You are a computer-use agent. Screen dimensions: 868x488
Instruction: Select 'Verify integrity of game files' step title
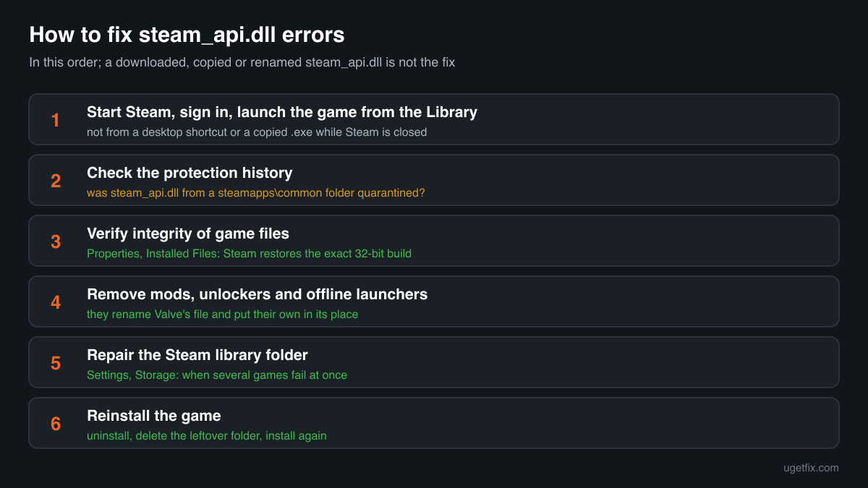click(x=188, y=234)
